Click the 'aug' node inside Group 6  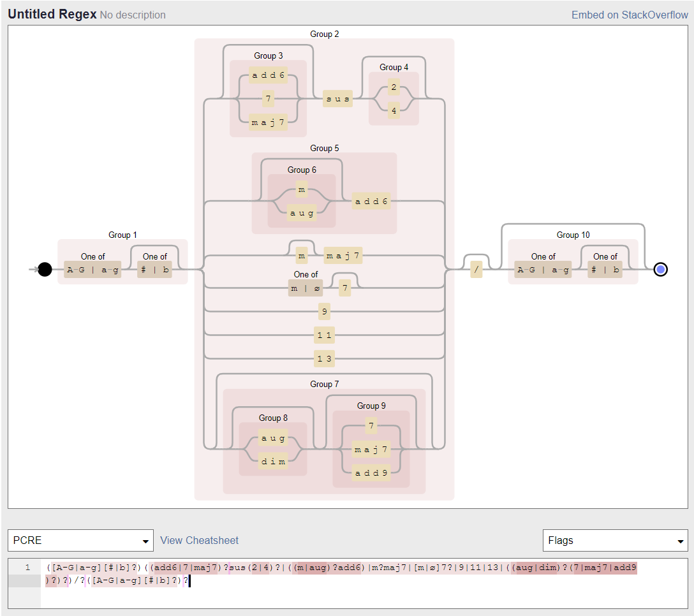pos(300,213)
